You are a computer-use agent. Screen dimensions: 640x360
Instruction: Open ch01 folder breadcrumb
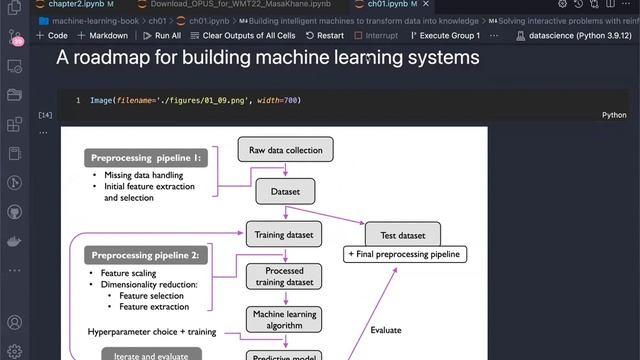[157, 21]
